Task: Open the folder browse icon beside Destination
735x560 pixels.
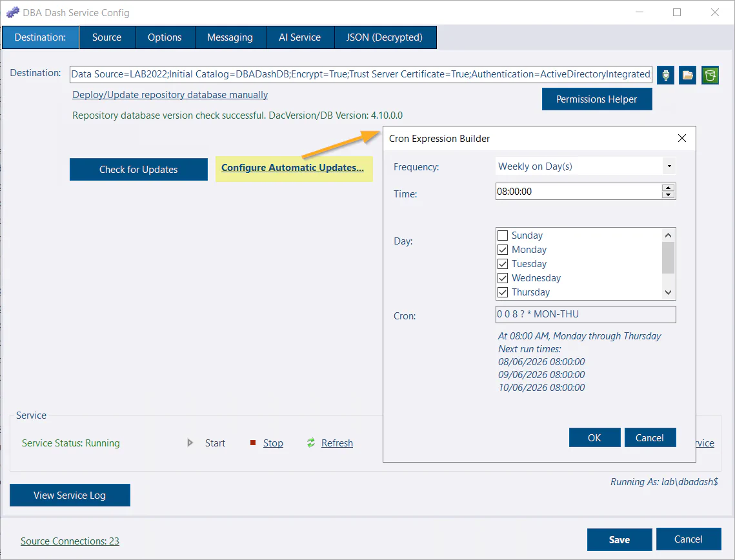Action: (x=688, y=75)
